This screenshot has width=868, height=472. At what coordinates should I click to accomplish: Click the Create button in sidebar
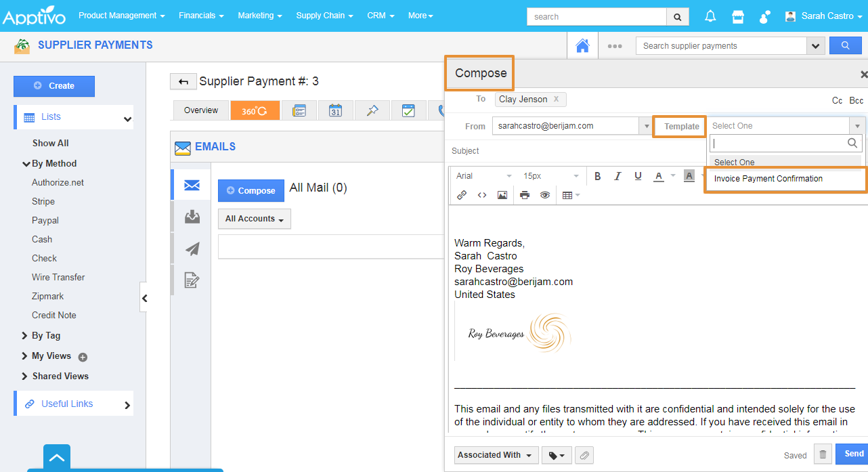[54, 86]
